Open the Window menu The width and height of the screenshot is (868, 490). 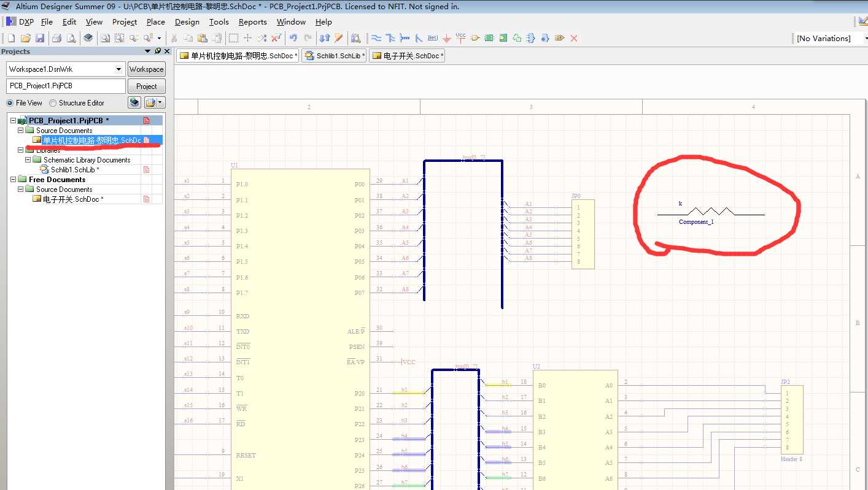coord(291,21)
